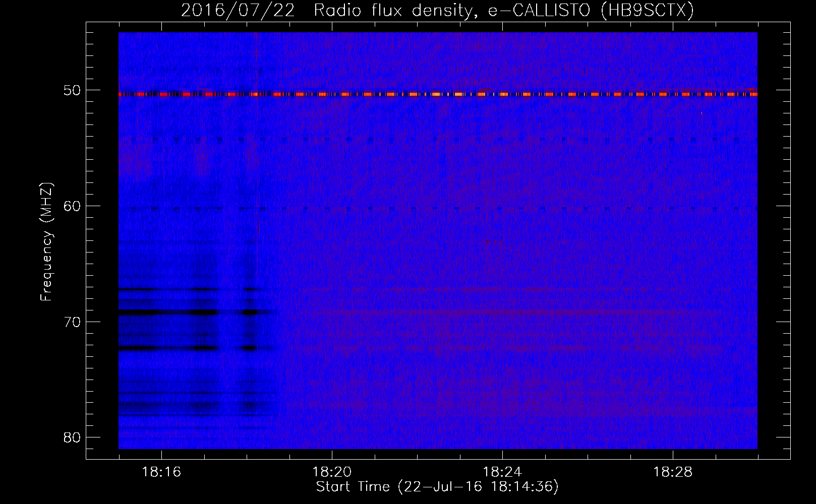Image resolution: width=816 pixels, height=504 pixels.
Task: Click the time tick label '18:20'
Action: coord(332,472)
